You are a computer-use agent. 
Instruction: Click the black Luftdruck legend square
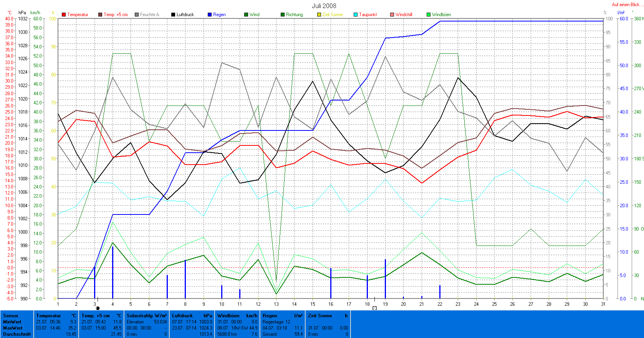click(x=173, y=15)
